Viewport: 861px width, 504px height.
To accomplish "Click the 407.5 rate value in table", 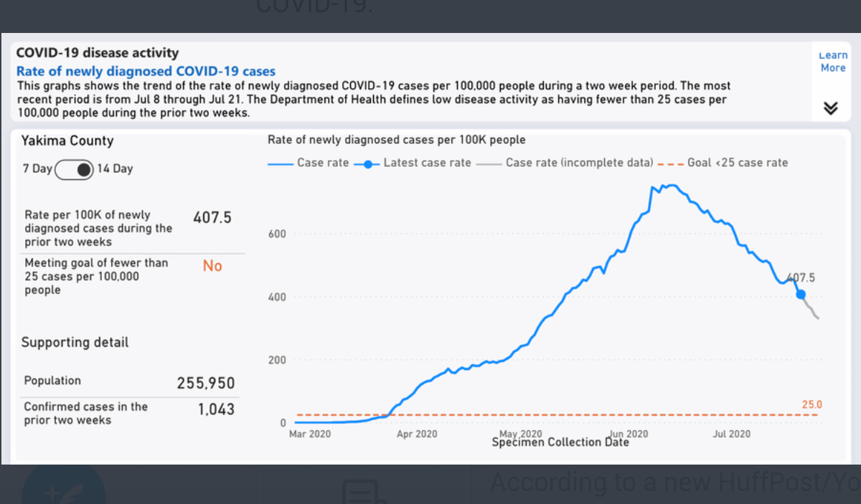I will (212, 217).
